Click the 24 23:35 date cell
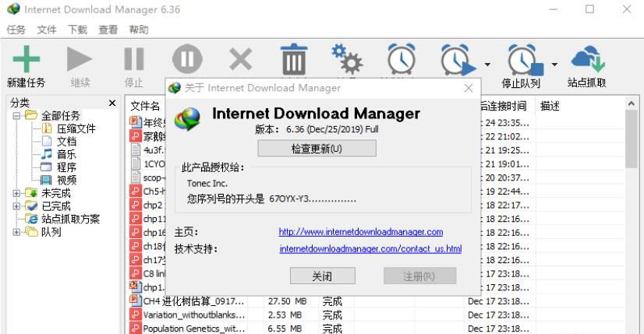 coord(508,123)
